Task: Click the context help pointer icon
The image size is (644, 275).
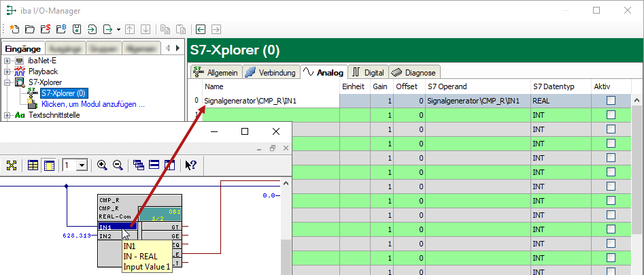Action: 190,165
